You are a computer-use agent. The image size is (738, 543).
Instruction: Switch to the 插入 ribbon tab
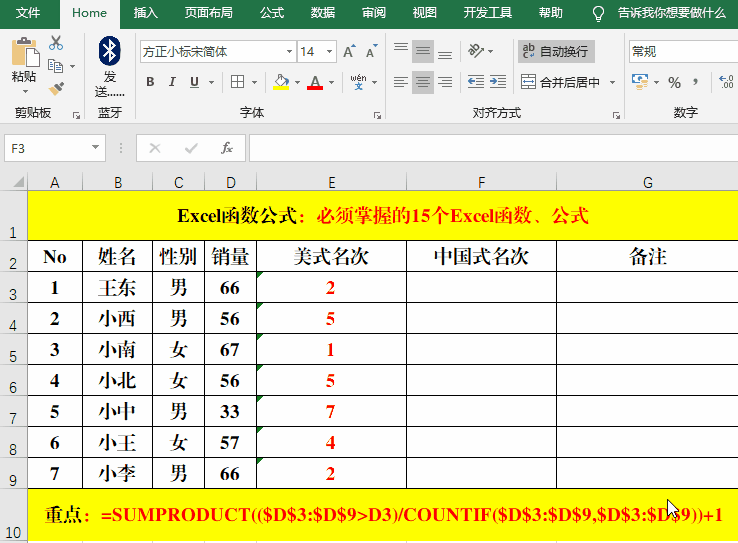click(x=146, y=13)
